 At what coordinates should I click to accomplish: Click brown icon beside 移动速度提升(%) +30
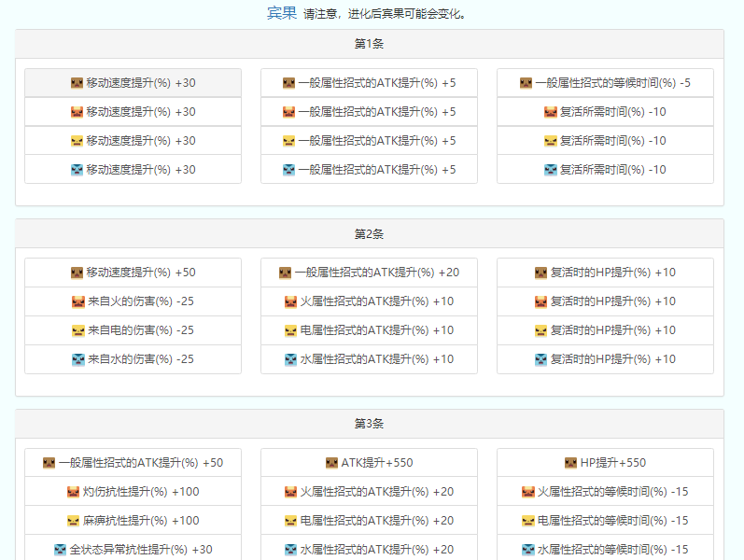[77, 83]
